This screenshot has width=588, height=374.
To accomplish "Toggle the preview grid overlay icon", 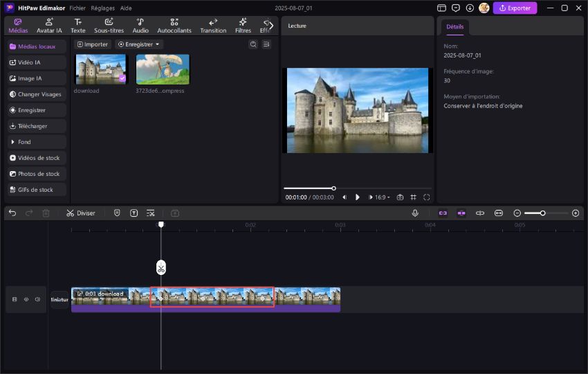I will (413, 197).
